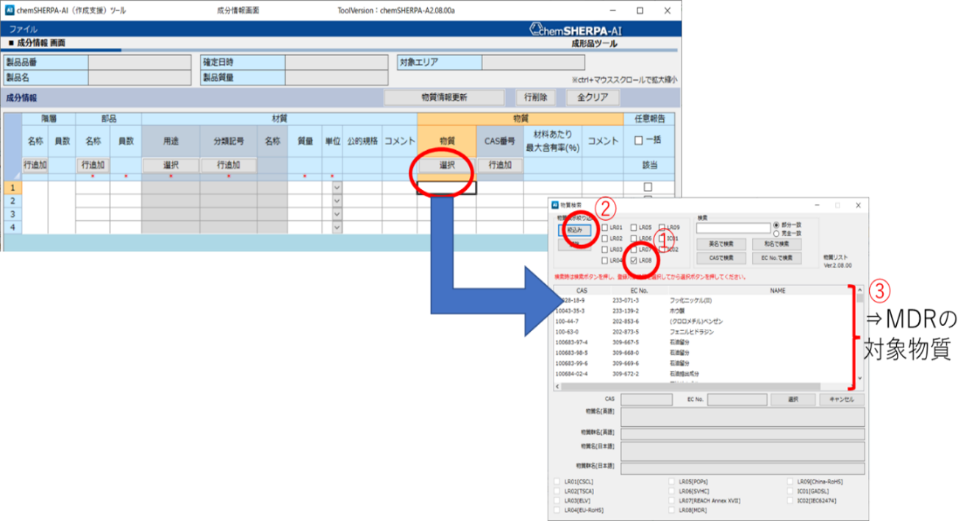
Task: Check the LR01 filter checkbox
Action: point(604,228)
